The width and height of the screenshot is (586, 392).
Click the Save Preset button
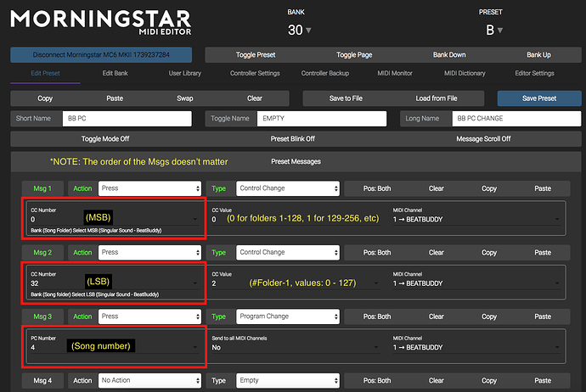pyautogui.click(x=539, y=98)
